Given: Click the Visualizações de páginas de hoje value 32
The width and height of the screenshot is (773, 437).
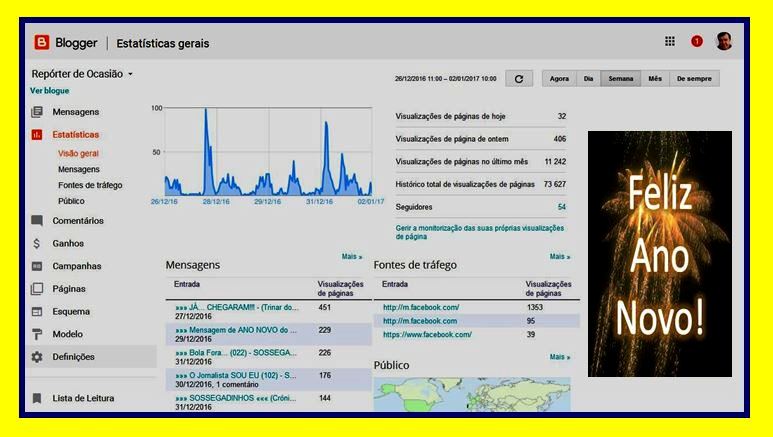Looking at the screenshot, I should click(562, 116).
